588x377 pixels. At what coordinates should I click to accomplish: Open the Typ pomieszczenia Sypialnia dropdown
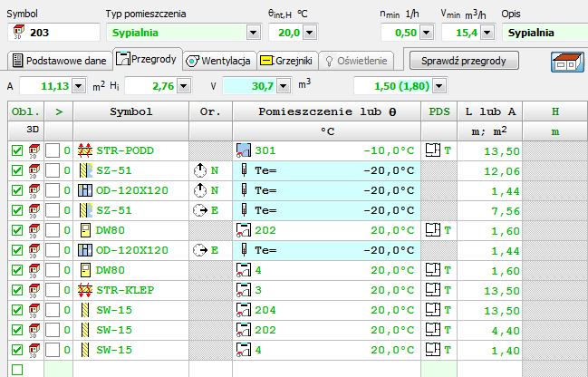254,33
